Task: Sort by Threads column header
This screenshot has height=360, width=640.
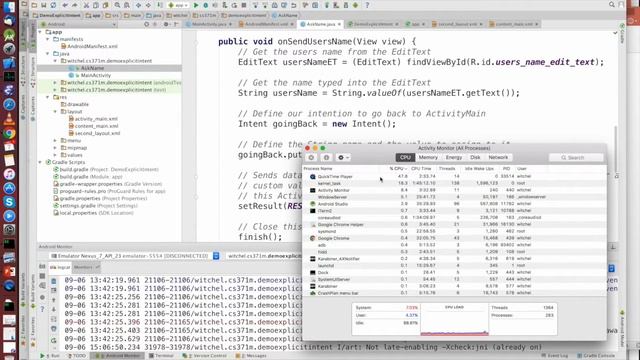Action: click(447, 169)
